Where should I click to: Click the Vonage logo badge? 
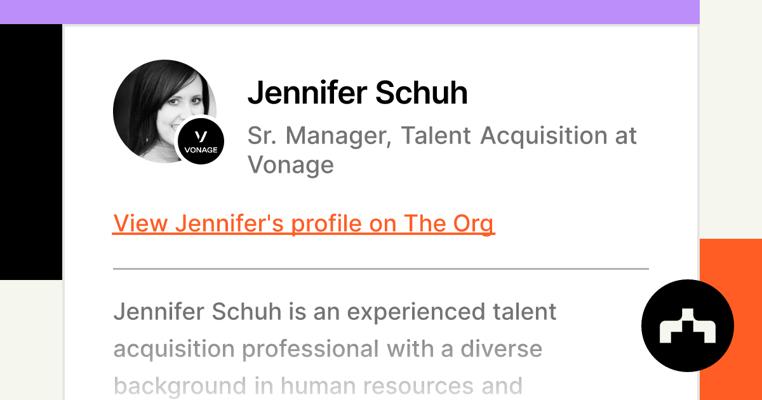(x=200, y=140)
